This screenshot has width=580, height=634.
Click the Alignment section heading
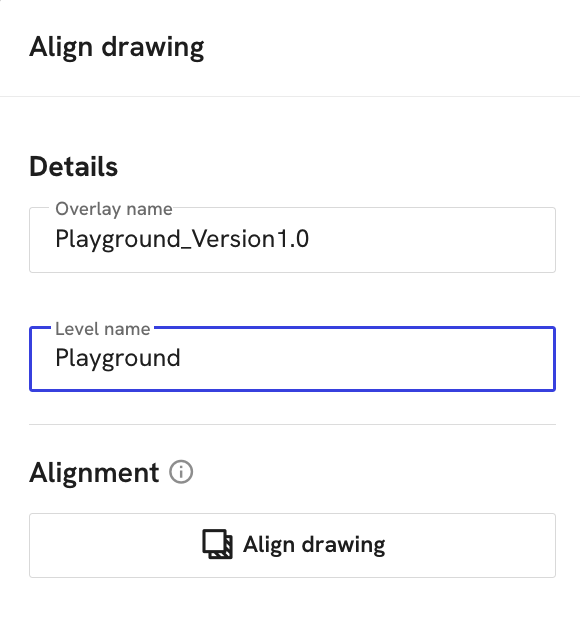click(94, 473)
